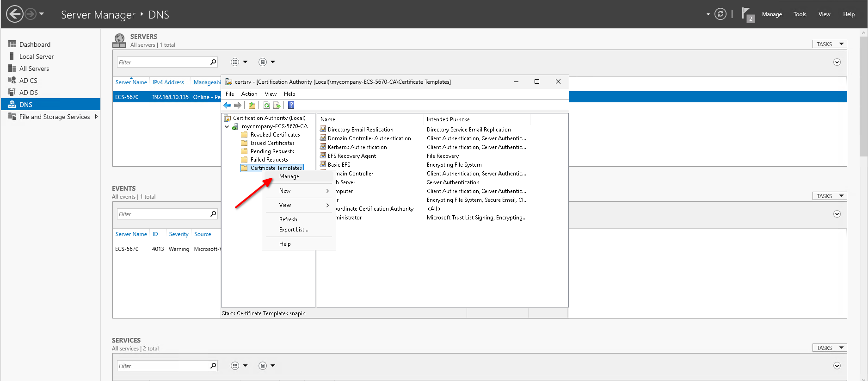Click the Server Manager refresh icon
Screen dimensions: 868x381
click(x=720, y=14)
